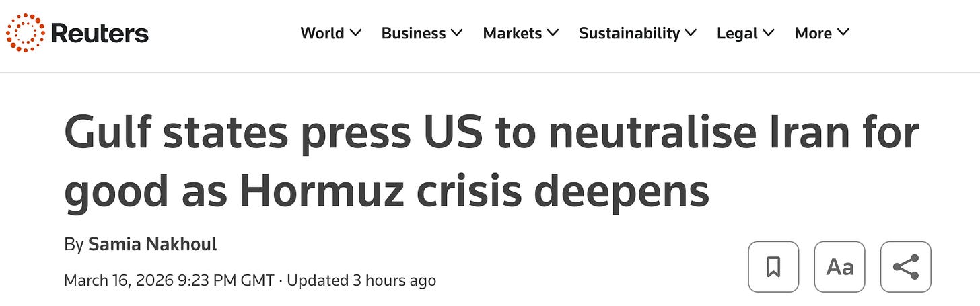Click the share article icon
Viewport: 980px width, 306px height.
point(906,267)
